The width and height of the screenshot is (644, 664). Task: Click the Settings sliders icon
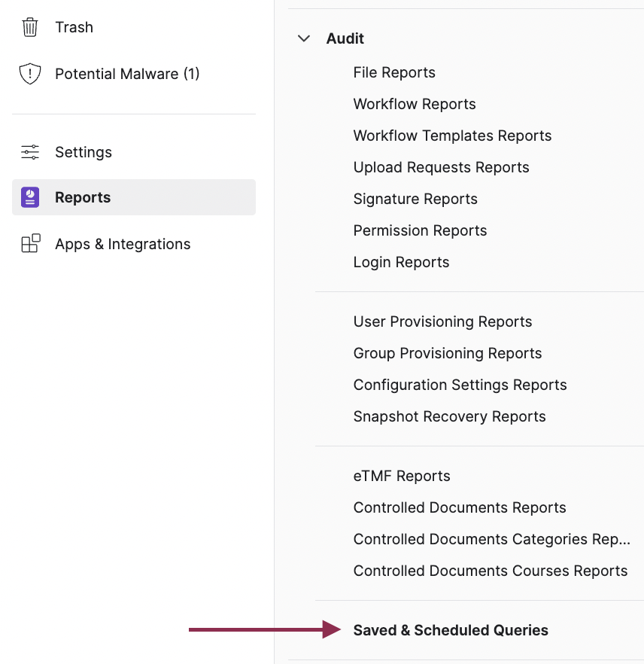tap(30, 152)
